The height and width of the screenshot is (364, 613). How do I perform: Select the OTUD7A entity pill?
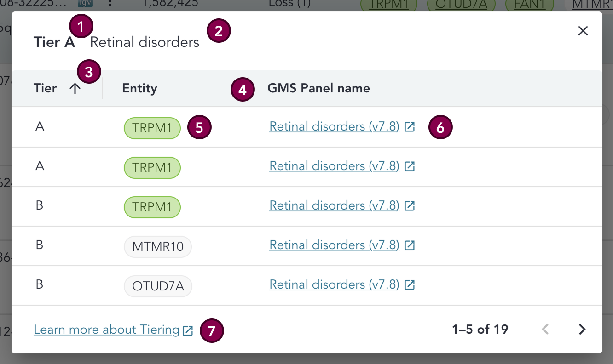point(158,286)
